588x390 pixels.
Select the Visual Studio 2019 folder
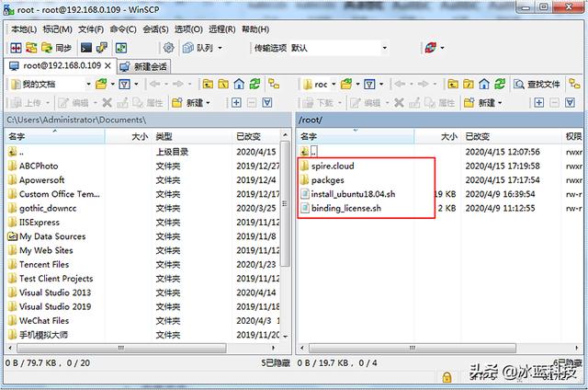click(55, 306)
